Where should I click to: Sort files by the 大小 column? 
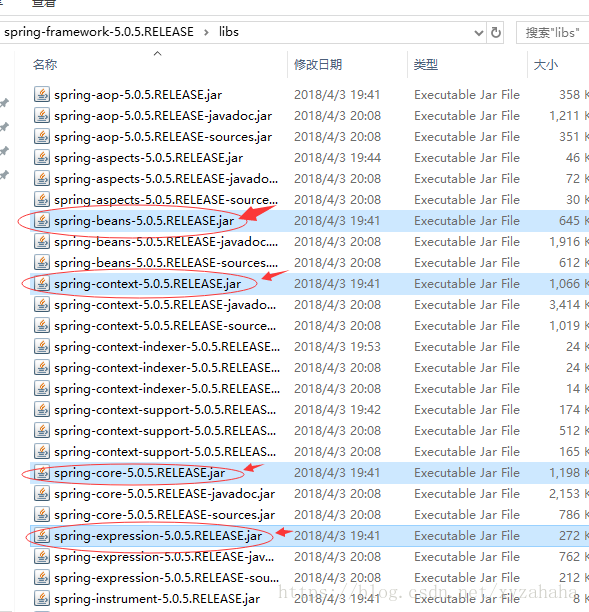pos(546,64)
